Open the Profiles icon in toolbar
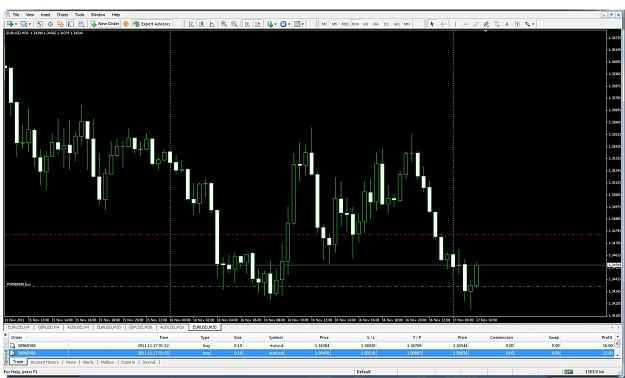This screenshot has height=378, width=625. click(24, 24)
